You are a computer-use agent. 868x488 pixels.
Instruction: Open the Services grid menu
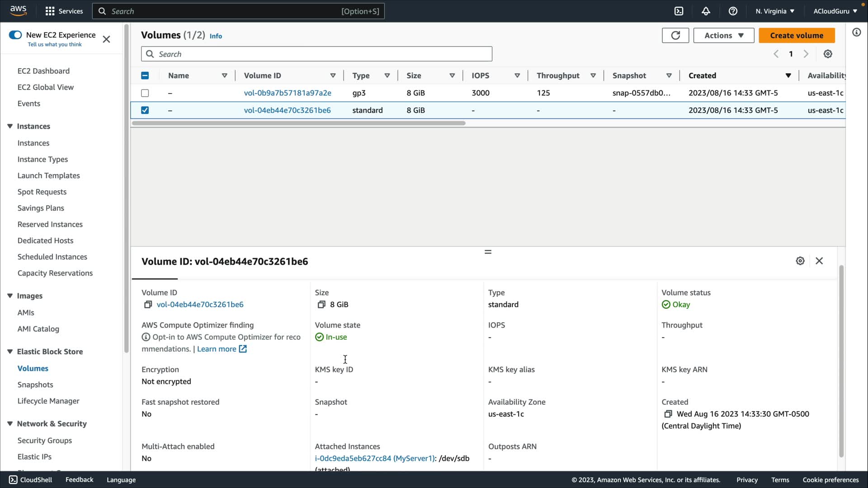[x=50, y=11]
